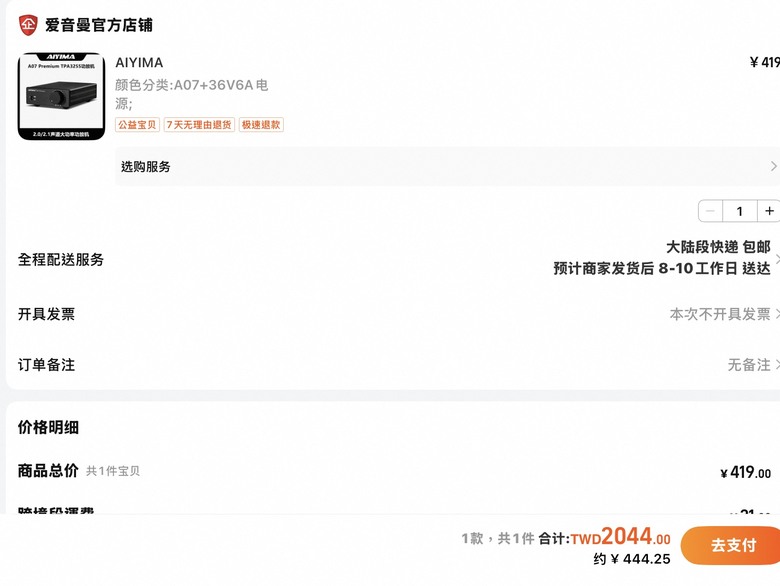Click the red shield store badge icon
The height and width of the screenshot is (586, 780).
[28, 25]
